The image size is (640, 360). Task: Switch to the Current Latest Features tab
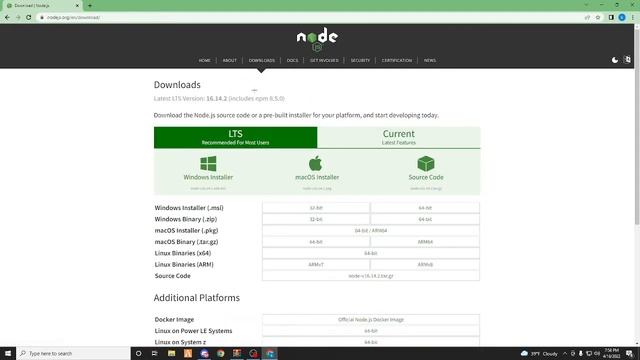click(399, 137)
